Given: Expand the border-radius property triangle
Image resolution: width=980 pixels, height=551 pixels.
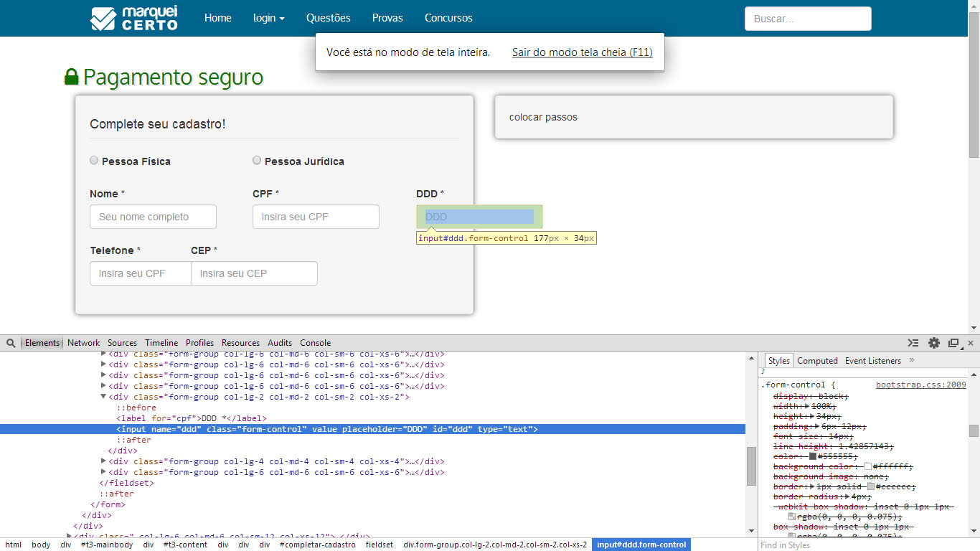Looking at the screenshot, I should [847, 496].
